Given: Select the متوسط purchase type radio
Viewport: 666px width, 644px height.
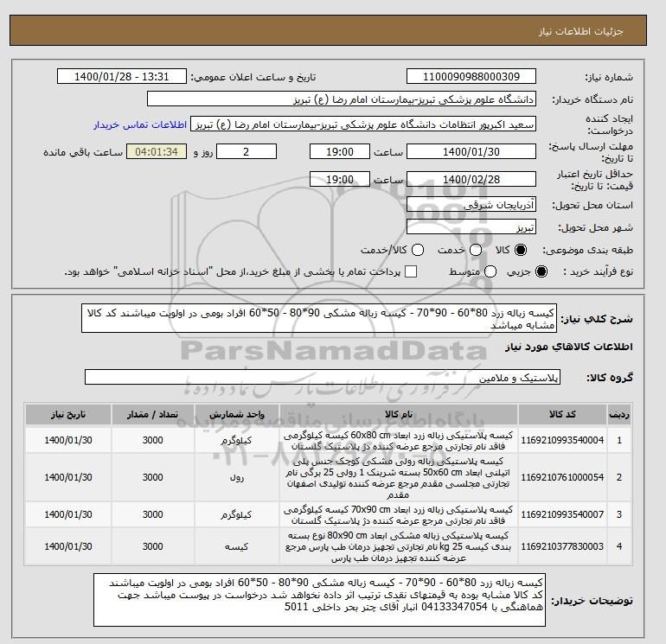Looking at the screenshot, I should click(x=490, y=271).
